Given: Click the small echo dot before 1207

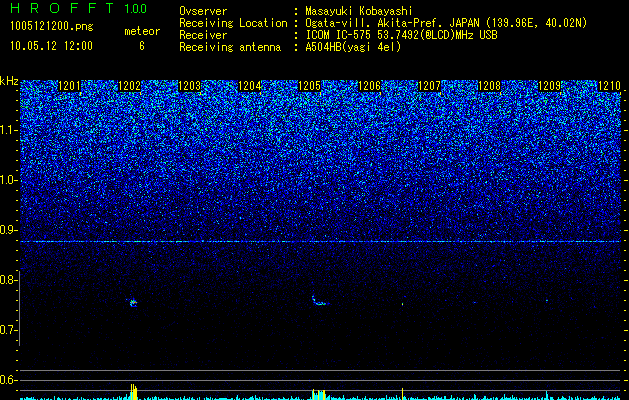Looking at the screenshot, I should [402, 304].
